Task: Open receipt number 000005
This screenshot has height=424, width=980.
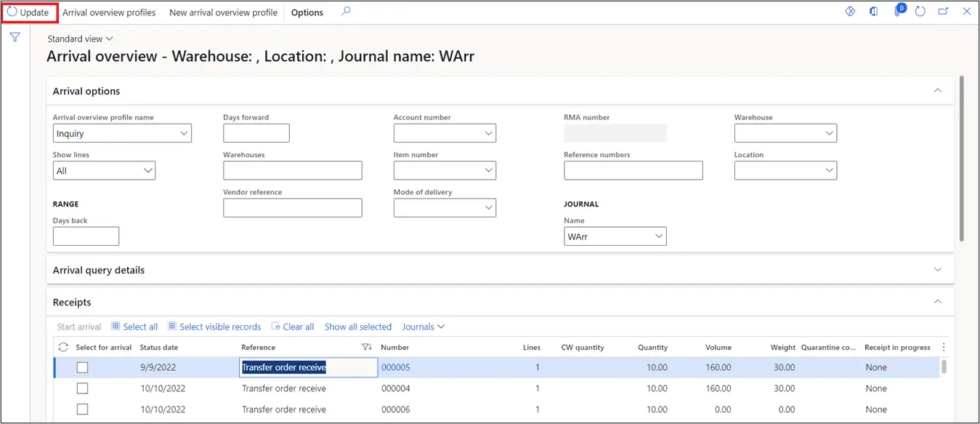Action: point(396,367)
